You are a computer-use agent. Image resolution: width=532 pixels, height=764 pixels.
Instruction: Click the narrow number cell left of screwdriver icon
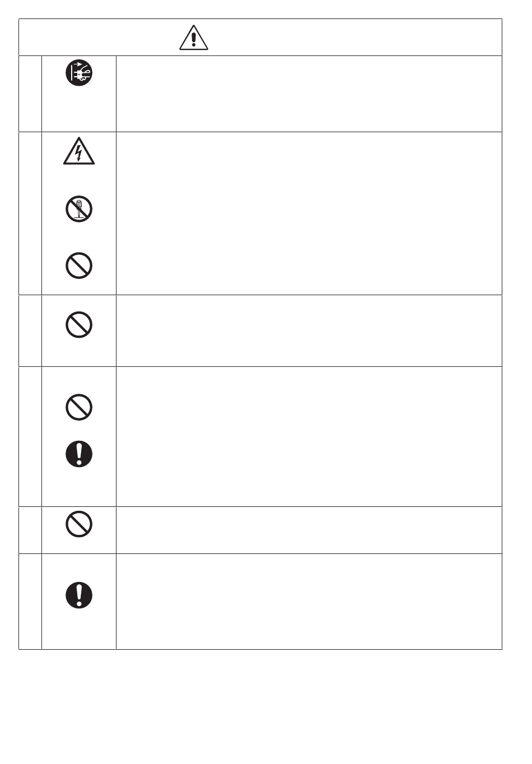click(30, 213)
